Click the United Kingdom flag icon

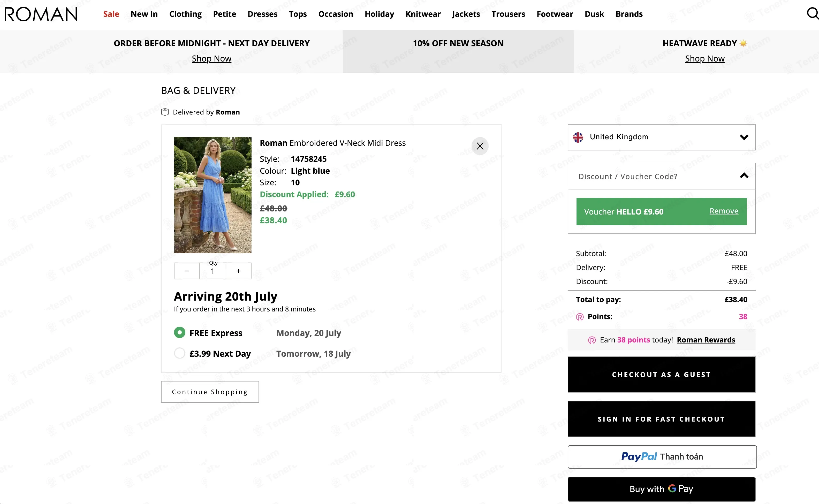coord(578,137)
